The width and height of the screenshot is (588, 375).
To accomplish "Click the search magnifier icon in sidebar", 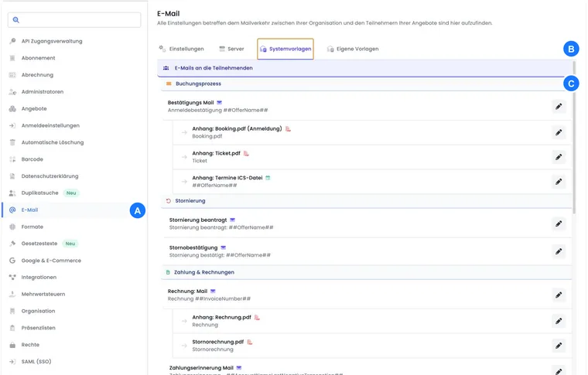I will tap(15, 20).
